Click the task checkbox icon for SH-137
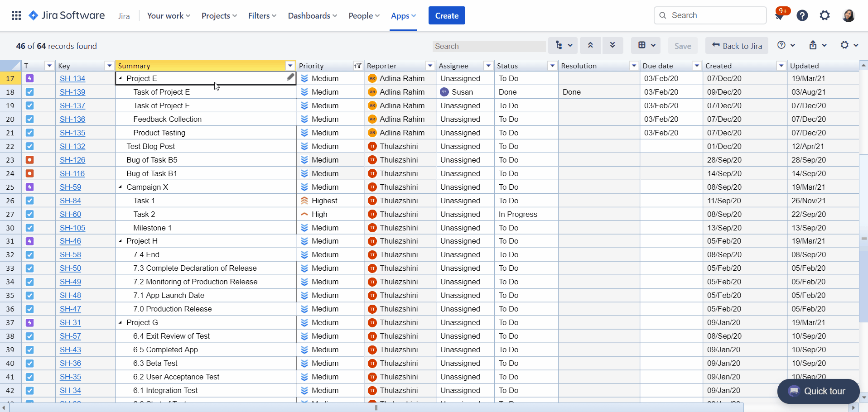 click(29, 105)
